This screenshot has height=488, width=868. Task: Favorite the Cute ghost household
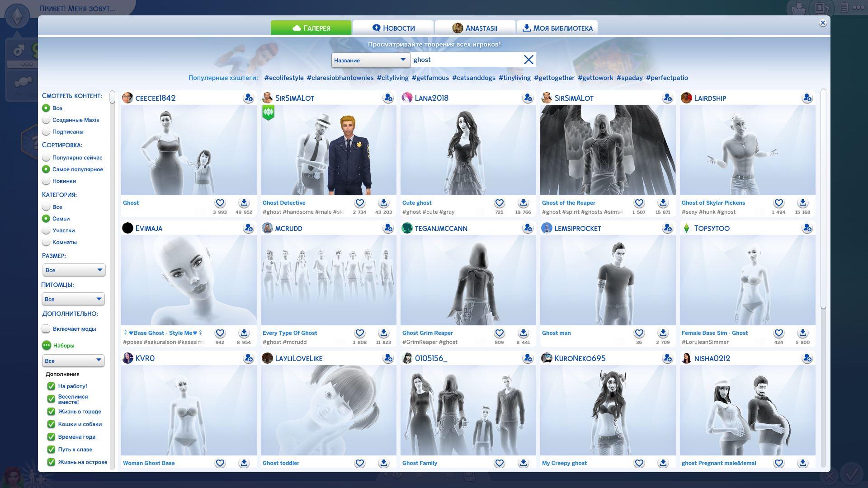tap(499, 203)
